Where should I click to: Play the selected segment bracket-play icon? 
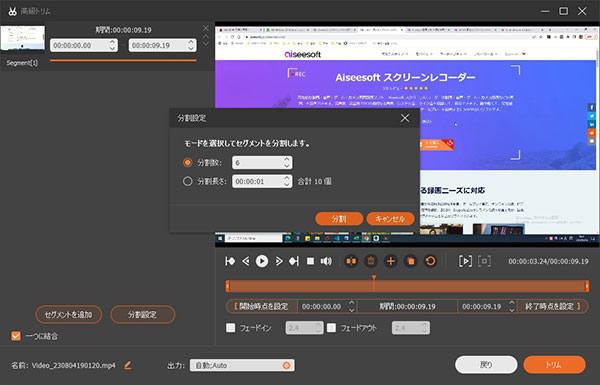pyautogui.click(x=465, y=261)
